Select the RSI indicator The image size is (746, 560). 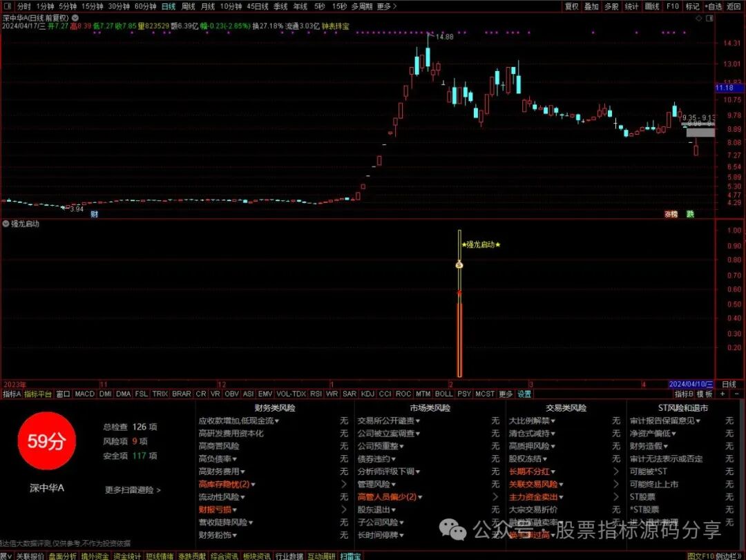(x=316, y=394)
